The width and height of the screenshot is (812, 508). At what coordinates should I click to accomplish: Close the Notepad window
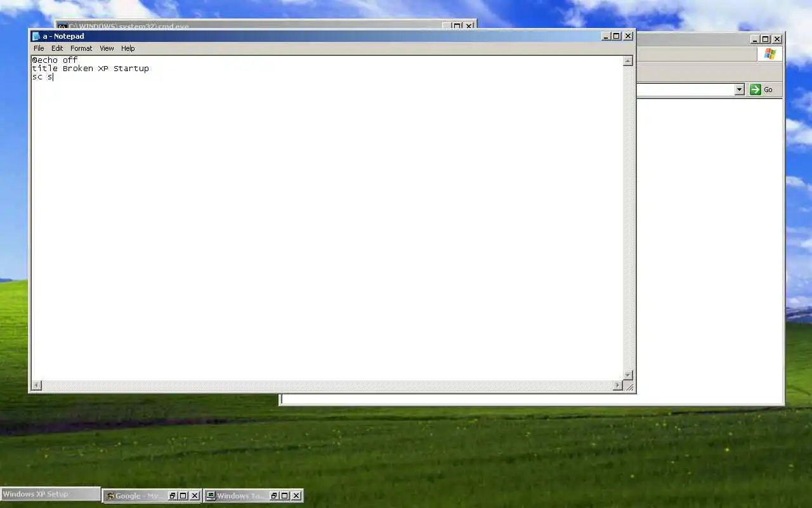(628, 36)
